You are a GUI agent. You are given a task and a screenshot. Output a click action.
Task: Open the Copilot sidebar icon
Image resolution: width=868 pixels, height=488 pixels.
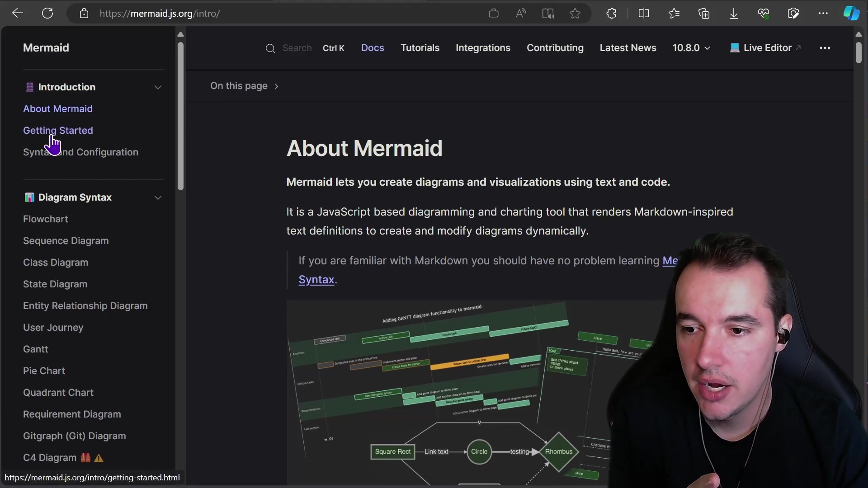click(852, 13)
